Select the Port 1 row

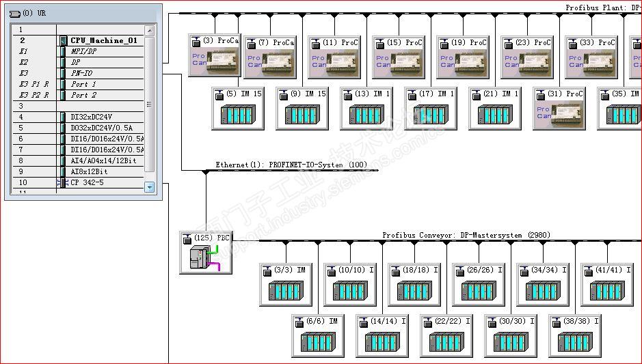pyautogui.click(x=78, y=84)
